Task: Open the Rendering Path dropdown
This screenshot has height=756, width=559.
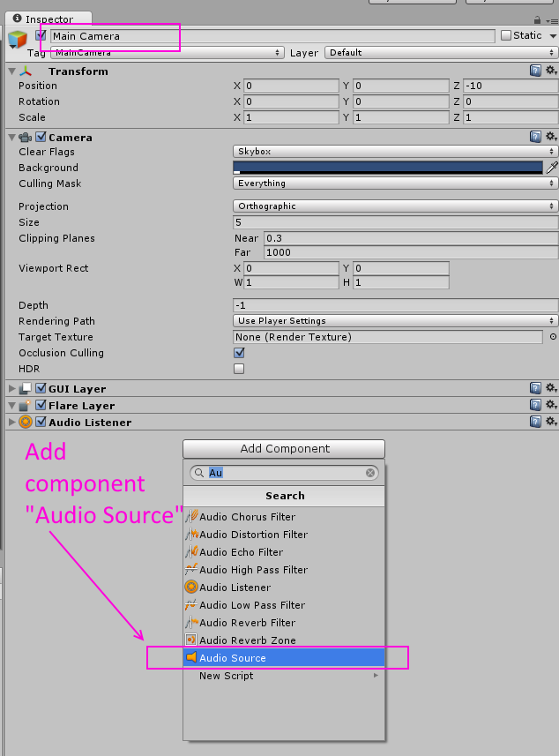Action: point(395,320)
